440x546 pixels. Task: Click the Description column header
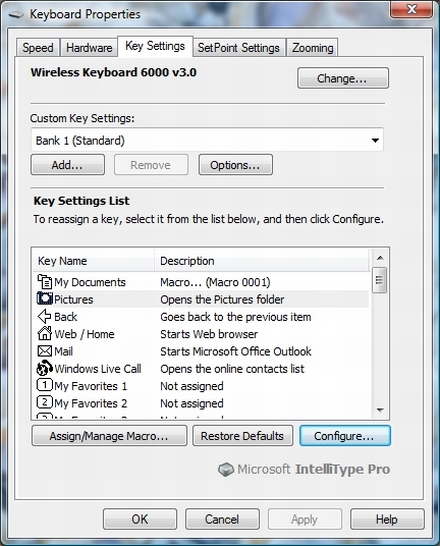point(261,261)
